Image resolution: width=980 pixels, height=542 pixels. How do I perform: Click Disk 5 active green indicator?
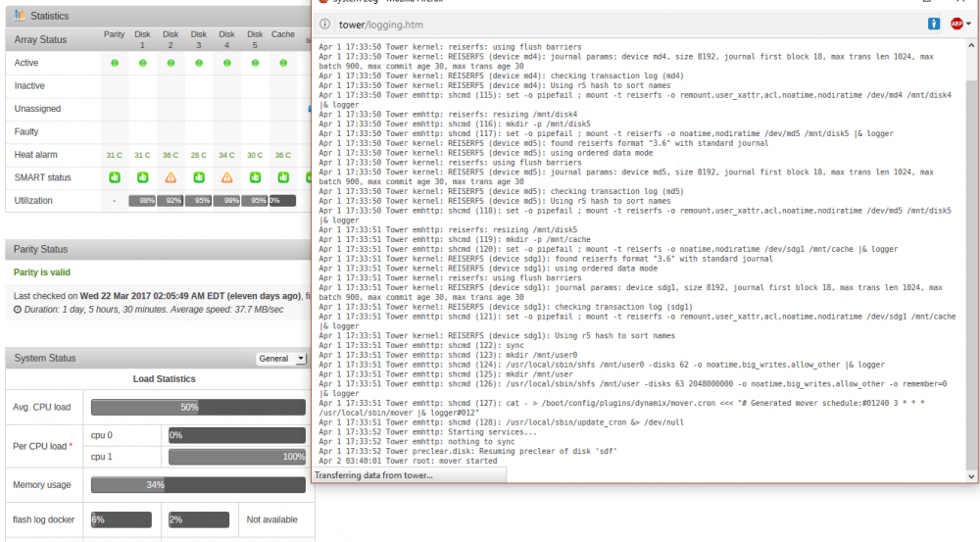point(255,63)
